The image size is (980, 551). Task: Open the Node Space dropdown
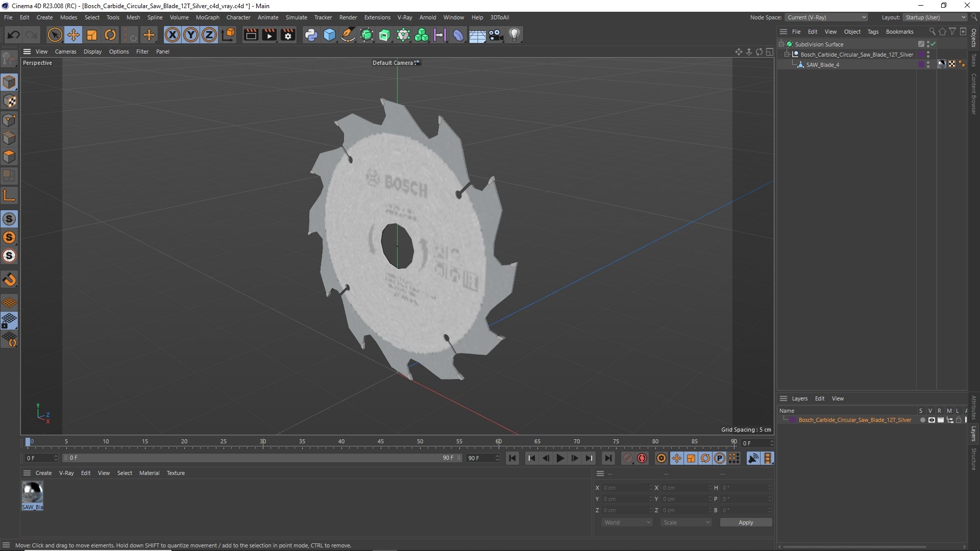click(x=826, y=17)
